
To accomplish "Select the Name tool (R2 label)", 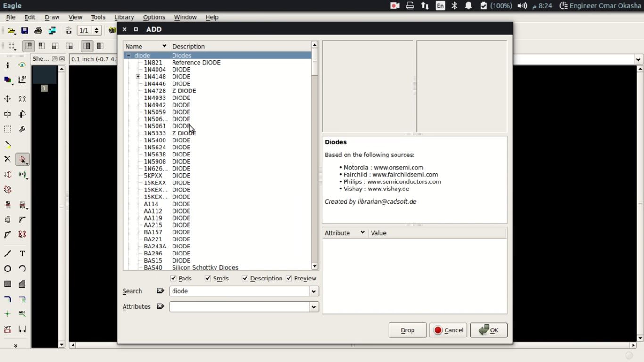I will point(8,205).
